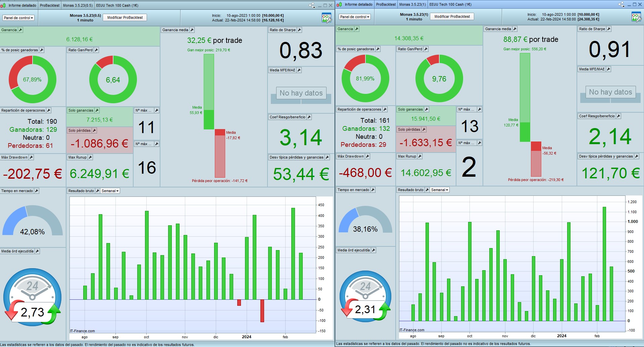Click the Sharpe ratio value 0,91
Image resolution: width=644 pixels, height=347 pixels.
coord(610,50)
